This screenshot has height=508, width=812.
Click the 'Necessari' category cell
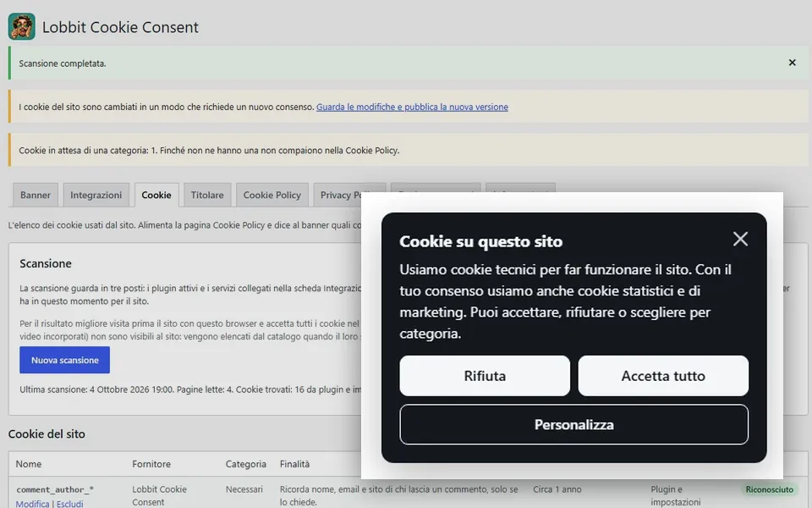244,489
